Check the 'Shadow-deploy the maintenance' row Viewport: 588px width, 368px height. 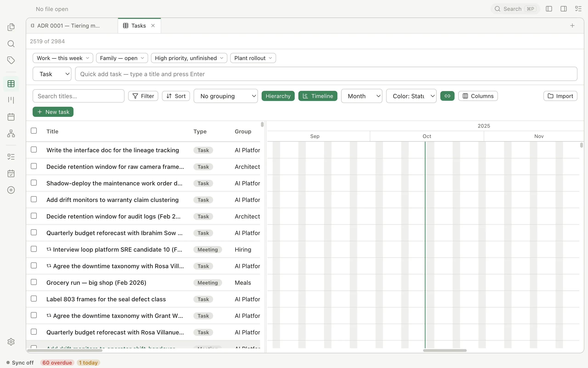34,183
